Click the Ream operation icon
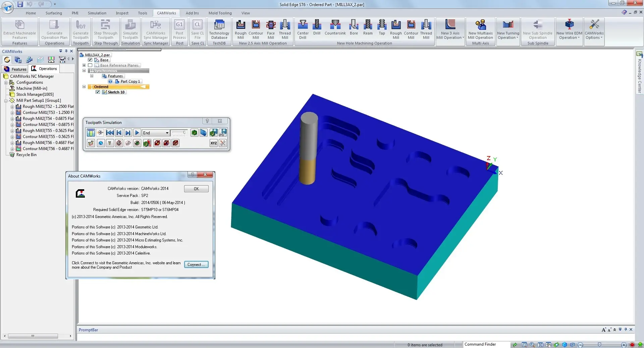 point(368,27)
